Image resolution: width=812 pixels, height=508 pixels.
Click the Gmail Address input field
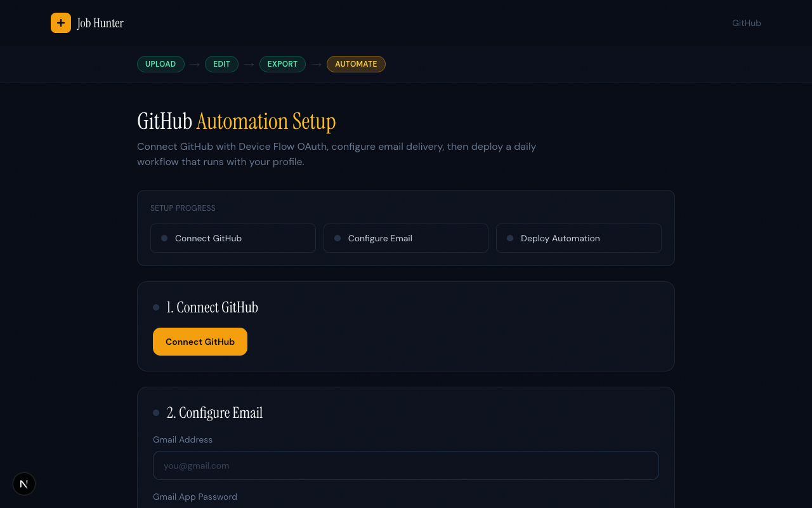point(405,465)
